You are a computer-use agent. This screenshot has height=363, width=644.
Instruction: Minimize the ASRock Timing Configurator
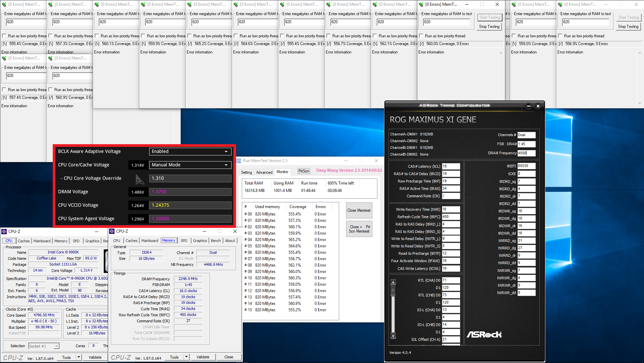528,106
